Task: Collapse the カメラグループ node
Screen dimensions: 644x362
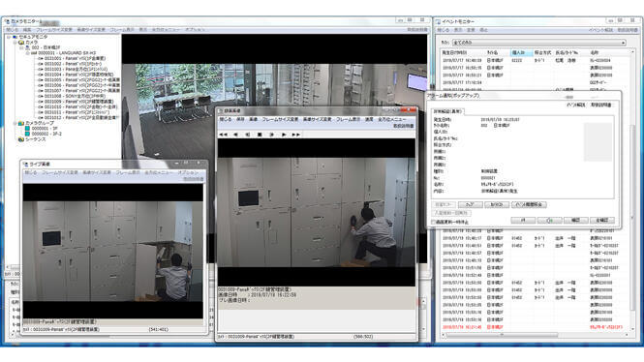Action: coord(15,123)
